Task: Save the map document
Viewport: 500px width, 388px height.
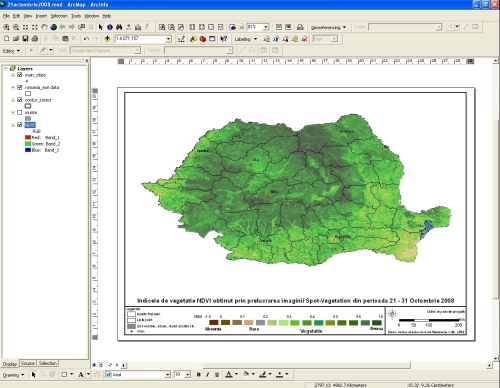Action: (25, 39)
